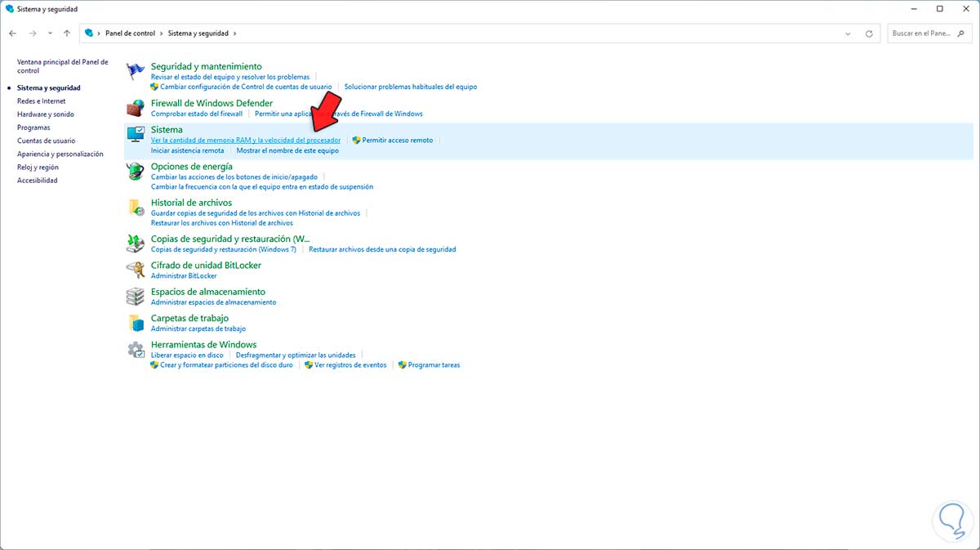The image size is (980, 550).
Task: Click the Seguridad y mantenimiento flag icon
Action: [136, 72]
